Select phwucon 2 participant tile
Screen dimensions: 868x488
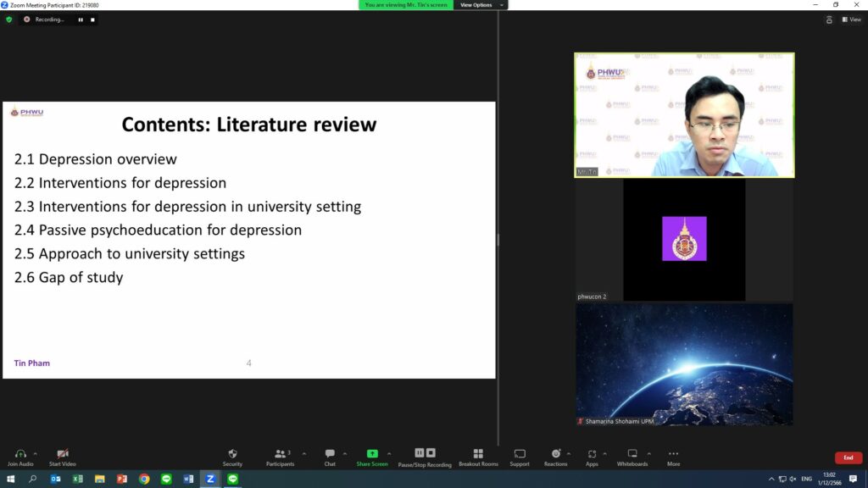(x=684, y=240)
